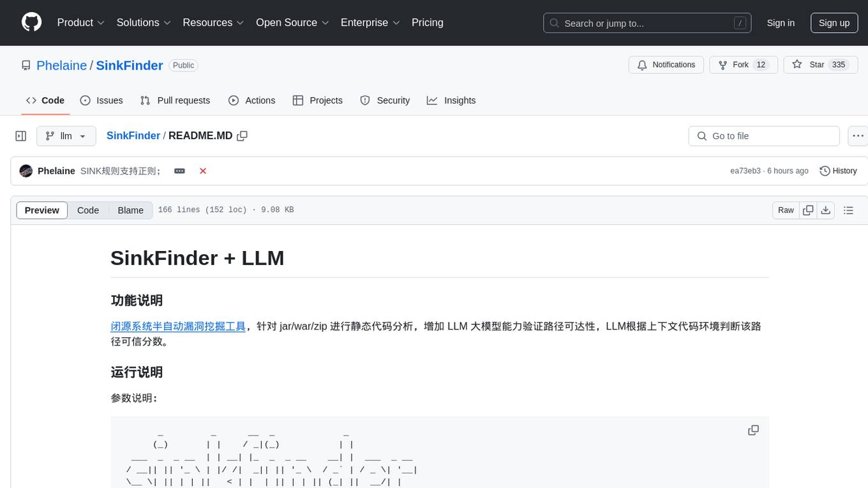Expand the Resources menu
The height and width of the screenshot is (488, 868).
(213, 22)
